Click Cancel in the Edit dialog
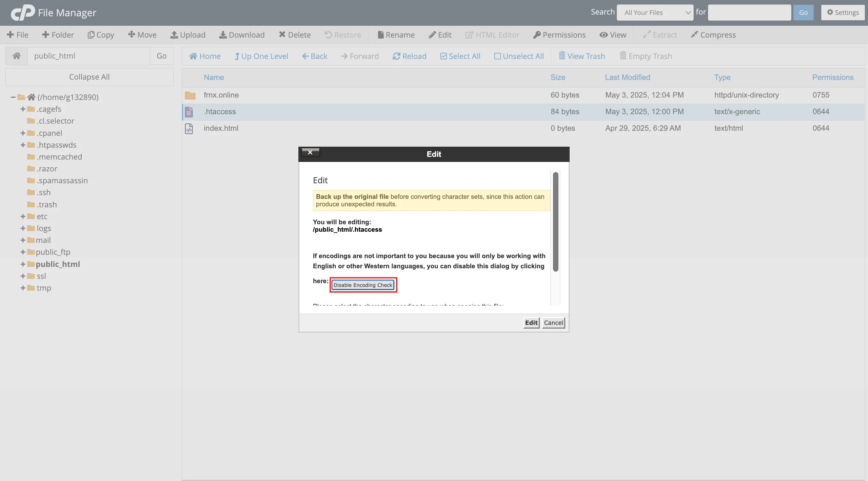This screenshot has width=868, height=481. (x=553, y=323)
